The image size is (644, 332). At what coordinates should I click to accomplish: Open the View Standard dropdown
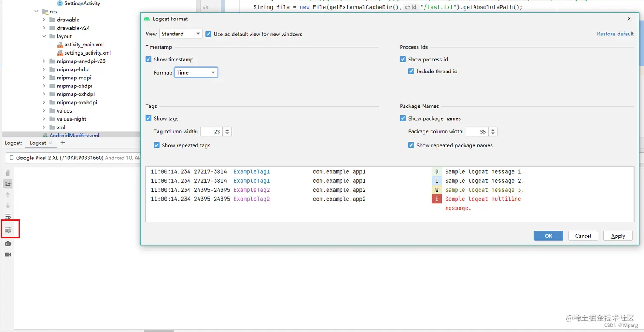pyautogui.click(x=181, y=34)
